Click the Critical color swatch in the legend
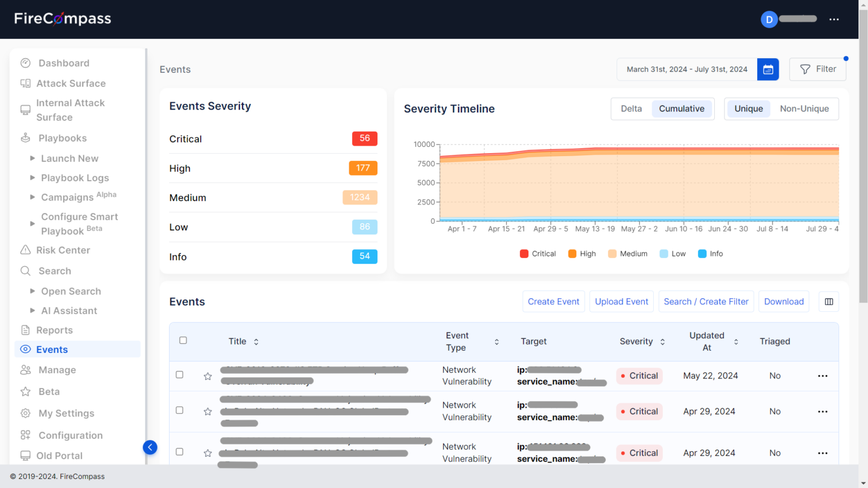The image size is (868, 488). coord(524,254)
